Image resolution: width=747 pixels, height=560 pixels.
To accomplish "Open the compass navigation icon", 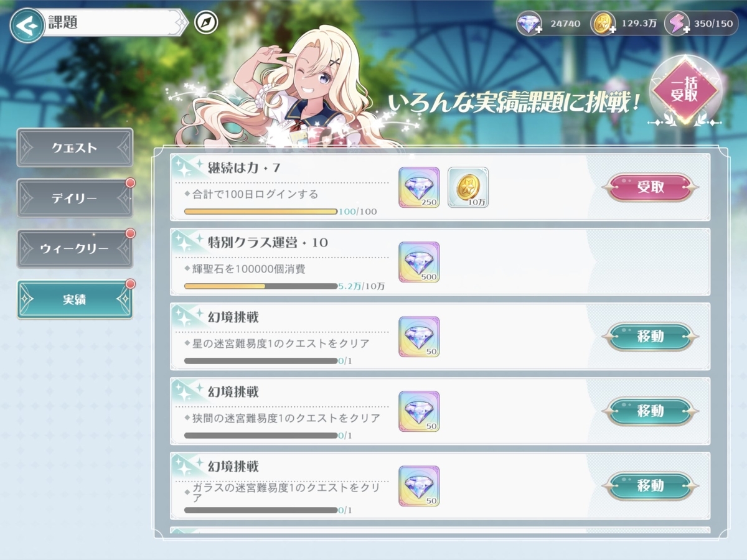I will click(x=205, y=22).
